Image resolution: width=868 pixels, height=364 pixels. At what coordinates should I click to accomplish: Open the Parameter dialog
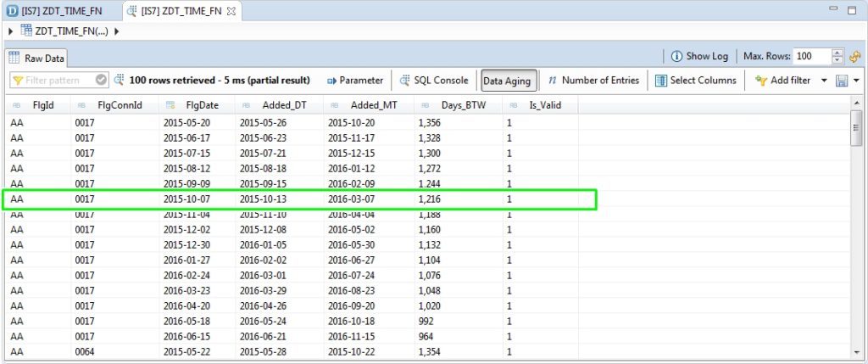pos(355,81)
